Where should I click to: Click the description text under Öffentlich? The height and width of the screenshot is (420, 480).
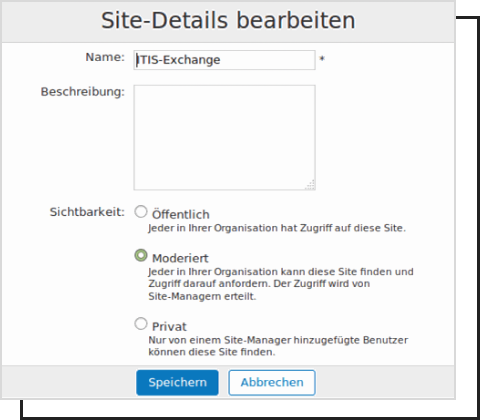pos(277,228)
